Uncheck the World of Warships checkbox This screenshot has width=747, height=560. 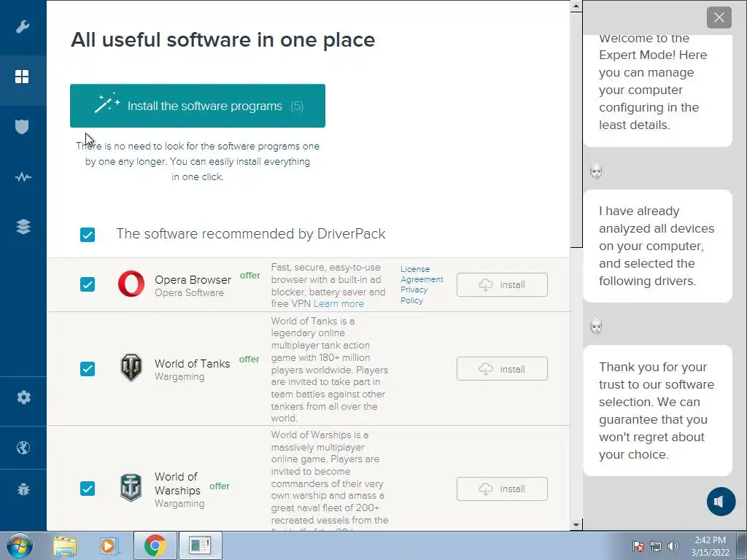tap(88, 489)
